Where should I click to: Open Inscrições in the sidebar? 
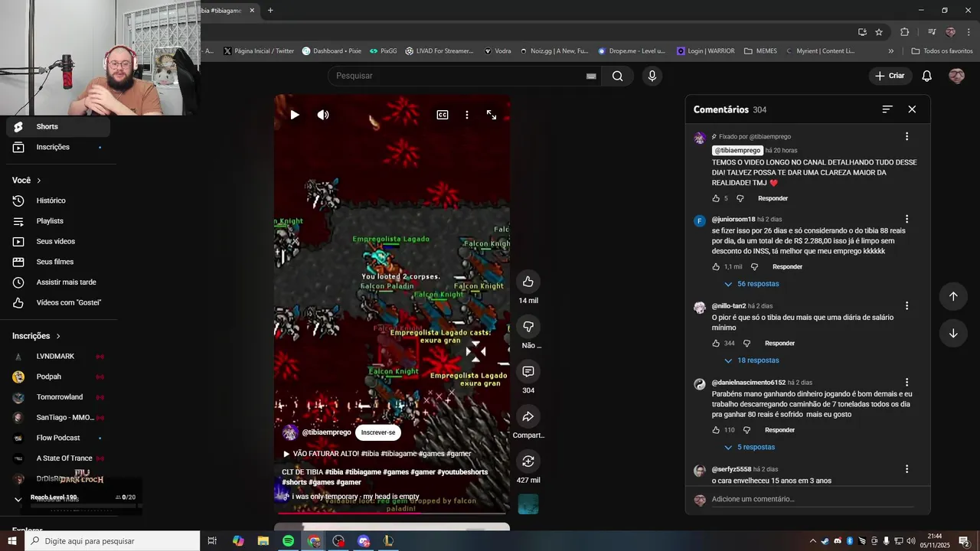coord(58,147)
